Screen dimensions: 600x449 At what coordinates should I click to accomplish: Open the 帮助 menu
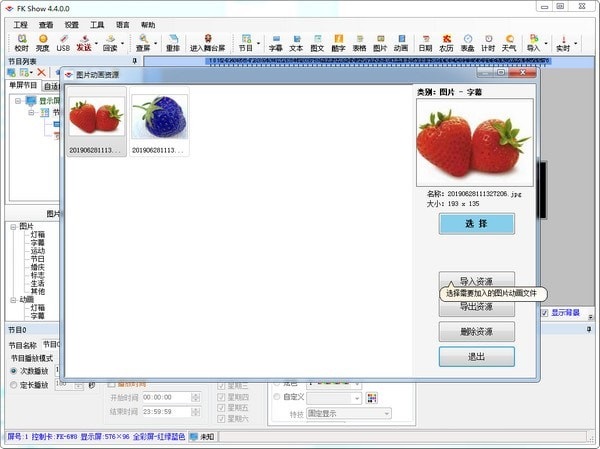coord(148,25)
